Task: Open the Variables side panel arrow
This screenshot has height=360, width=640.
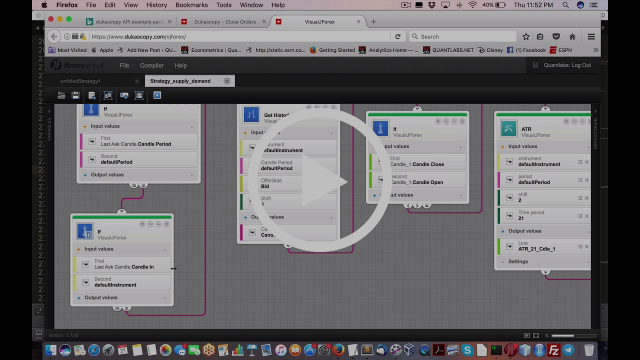Action: click(x=49, y=111)
